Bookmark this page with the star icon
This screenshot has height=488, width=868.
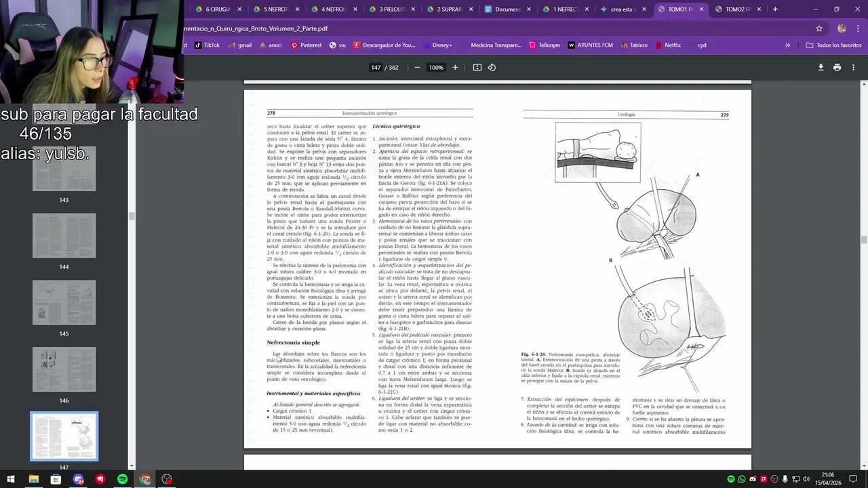coord(819,28)
